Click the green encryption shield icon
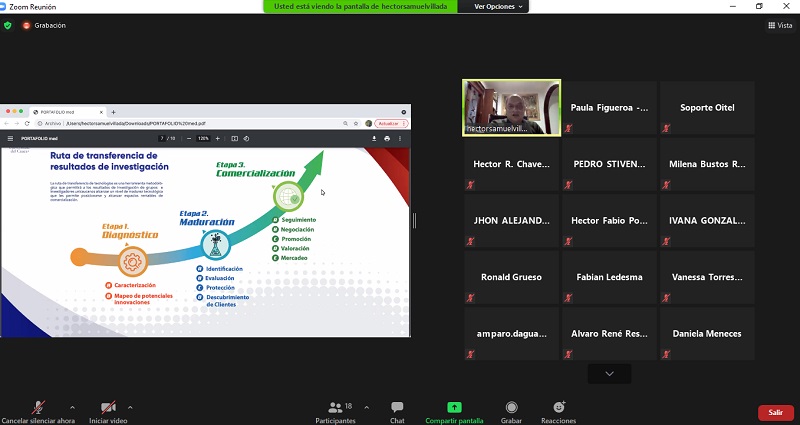Viewport: 800px width, 425px height. 11,25
